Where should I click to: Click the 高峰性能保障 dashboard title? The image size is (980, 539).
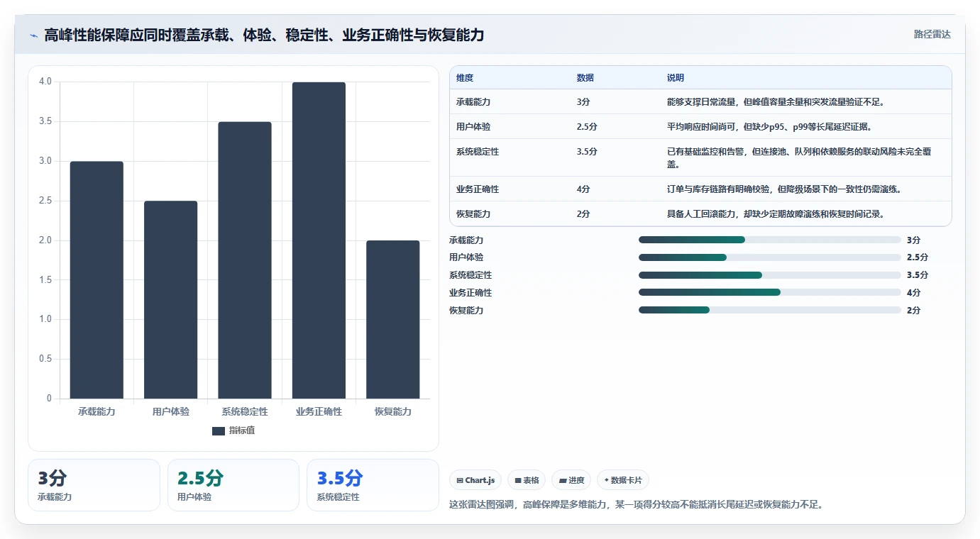pos(264,35)
